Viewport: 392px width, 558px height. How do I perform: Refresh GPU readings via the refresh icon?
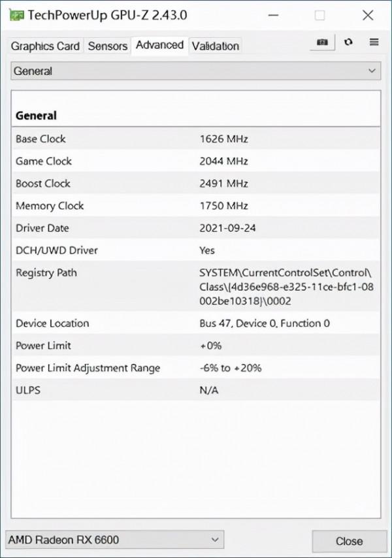[348, 42]
